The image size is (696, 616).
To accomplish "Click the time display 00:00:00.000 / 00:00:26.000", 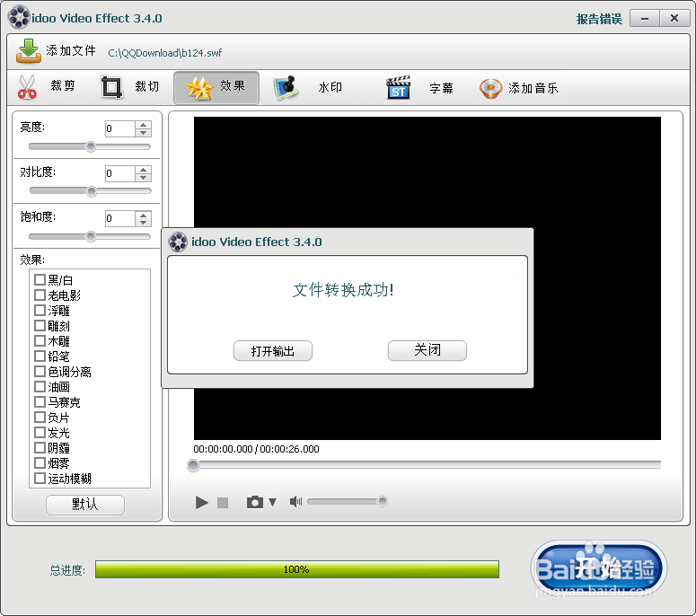I will (256, 449).
